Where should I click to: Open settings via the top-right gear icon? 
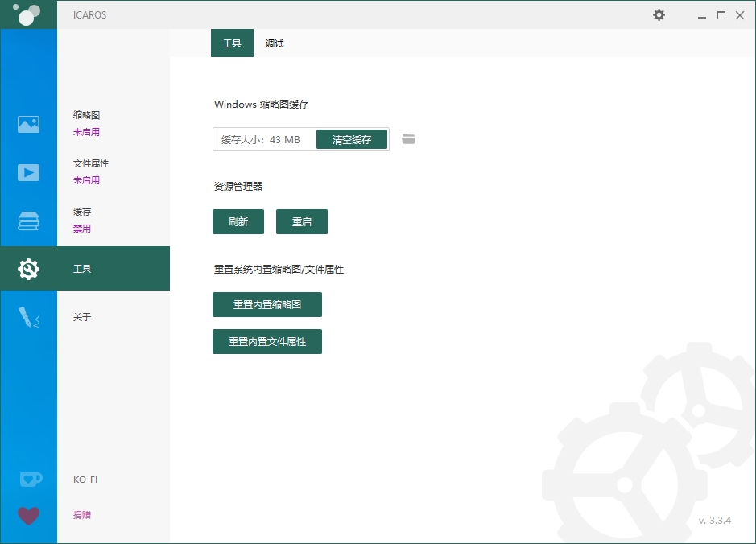(x=659, y=14)
